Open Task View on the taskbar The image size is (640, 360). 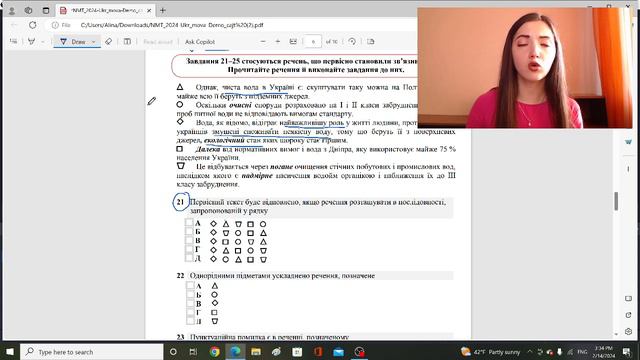coord(193,352)
